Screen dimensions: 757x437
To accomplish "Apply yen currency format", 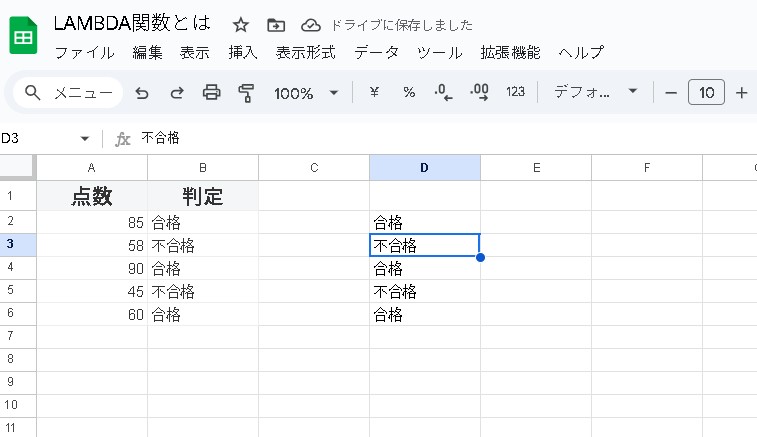I will tap(375, 93).
